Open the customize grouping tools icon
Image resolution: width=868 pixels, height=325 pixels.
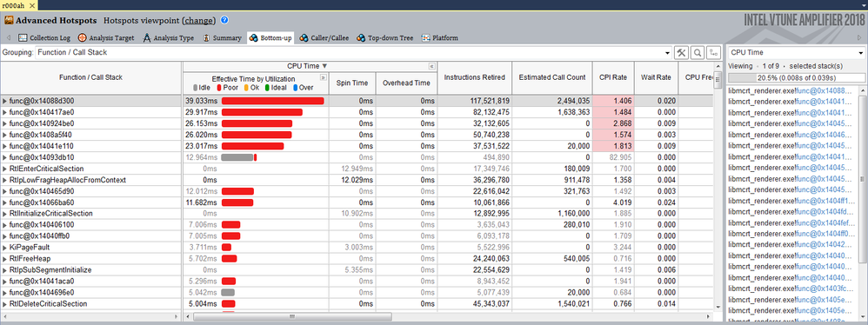coord(682,52)
